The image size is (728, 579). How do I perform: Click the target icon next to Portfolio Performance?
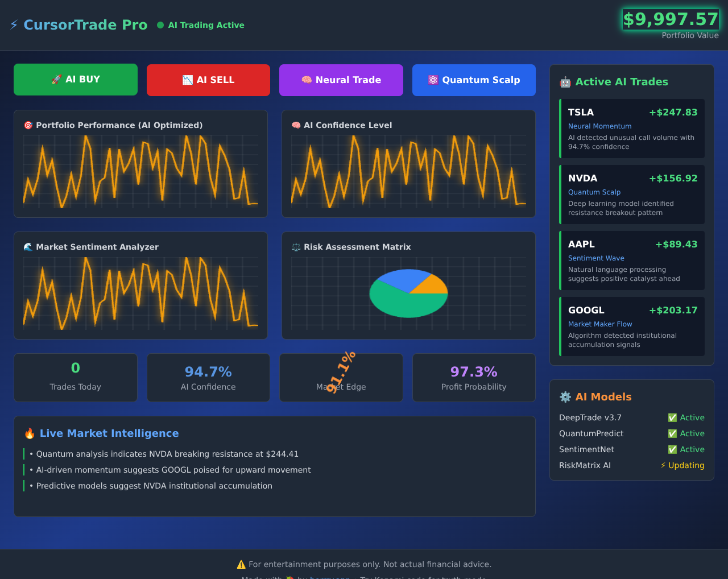coord(28,125)
